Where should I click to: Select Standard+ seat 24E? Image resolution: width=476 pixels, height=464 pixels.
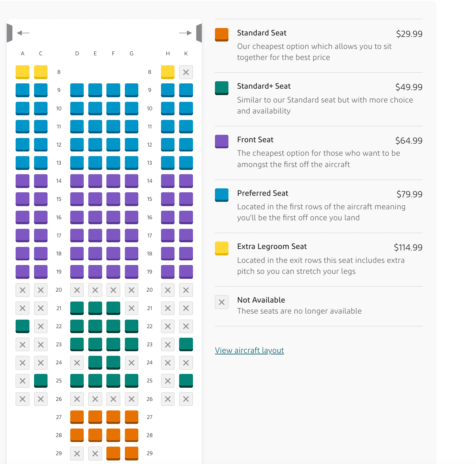(95, 363)
